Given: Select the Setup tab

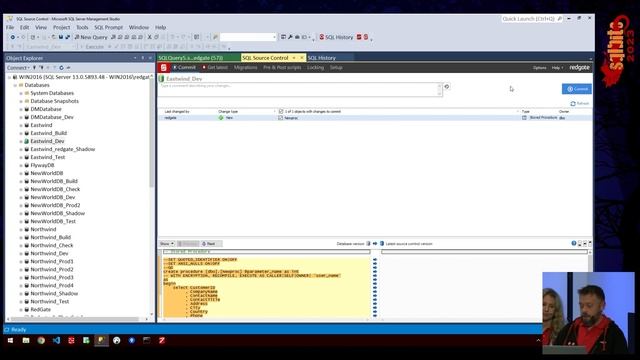Looking at the screenshot, I should (336, 67).
